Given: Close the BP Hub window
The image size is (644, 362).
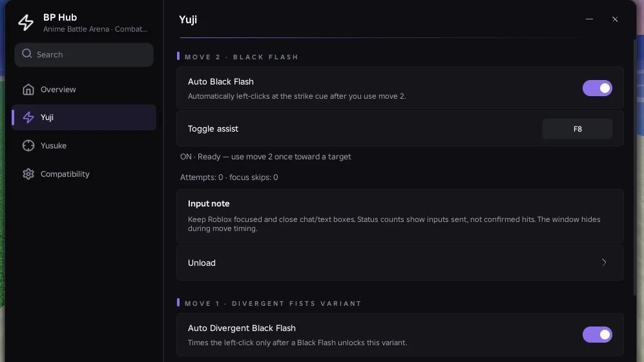Looking at the screenshot, I should tap(615, 19).
